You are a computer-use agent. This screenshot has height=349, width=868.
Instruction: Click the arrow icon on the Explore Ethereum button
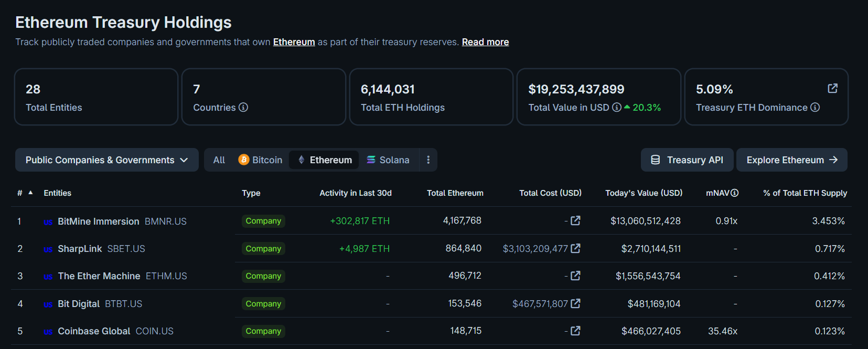coord(833,160)
